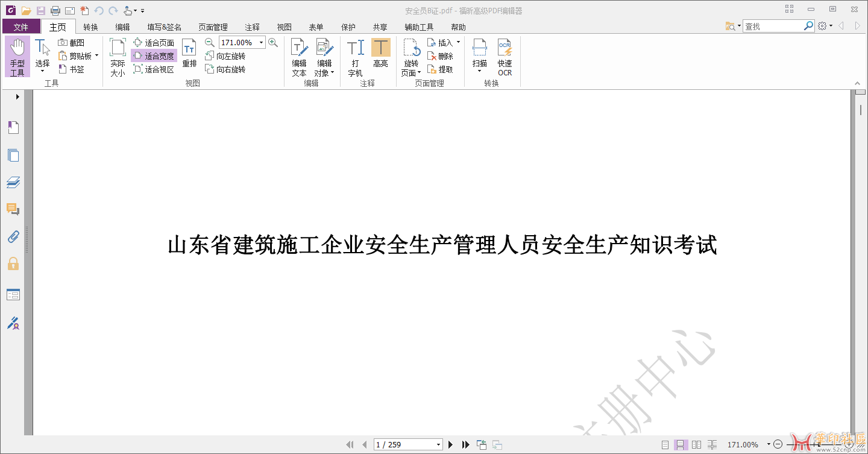Click the Bookmark (书签) button
Image resolution: width=868 pixels, height=454 pixels.
coord(72,69)
